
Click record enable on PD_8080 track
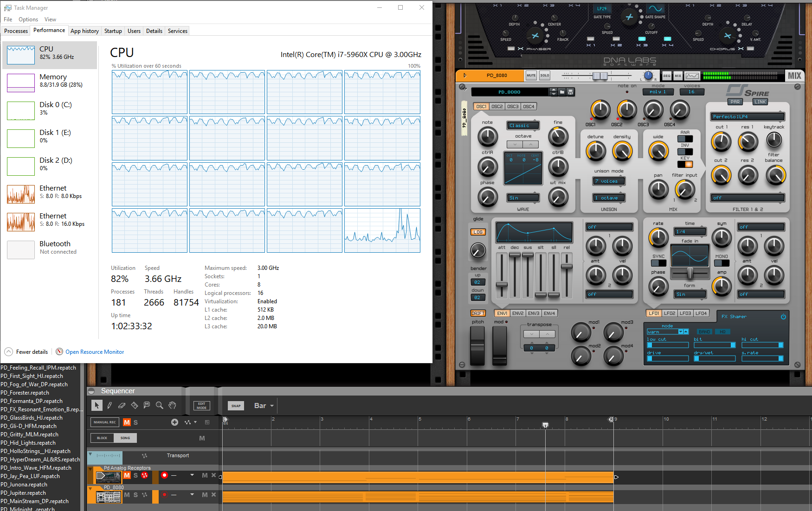(164, 495)
